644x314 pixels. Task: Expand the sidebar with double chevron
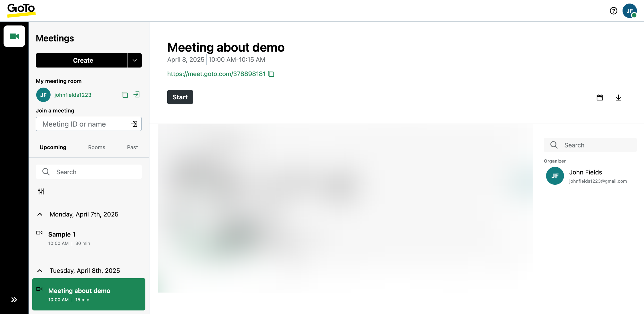click(14, 300)
